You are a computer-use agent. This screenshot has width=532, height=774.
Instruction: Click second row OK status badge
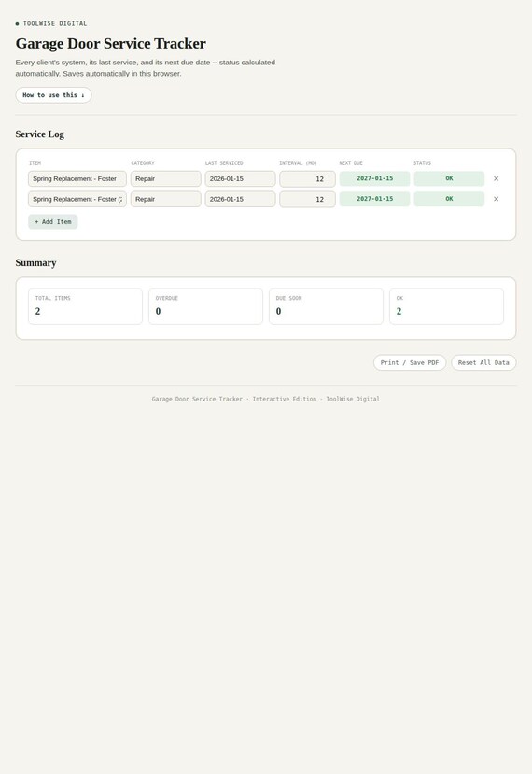click(449, 199)
